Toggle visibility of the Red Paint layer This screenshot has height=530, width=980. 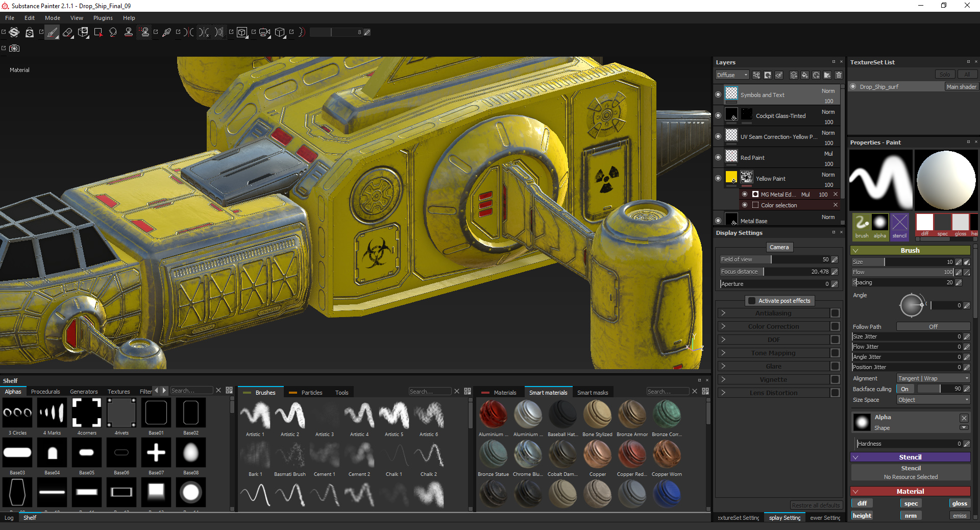[x=718, y=157]
